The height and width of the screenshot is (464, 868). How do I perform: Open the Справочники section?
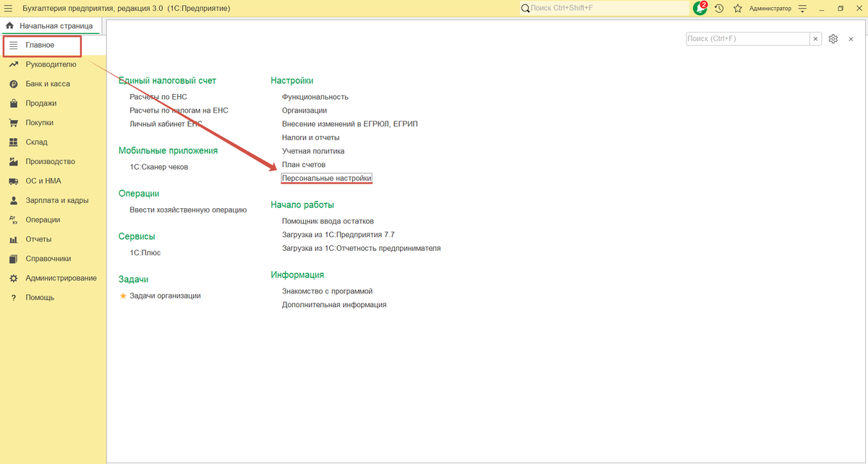click(53, 259)
